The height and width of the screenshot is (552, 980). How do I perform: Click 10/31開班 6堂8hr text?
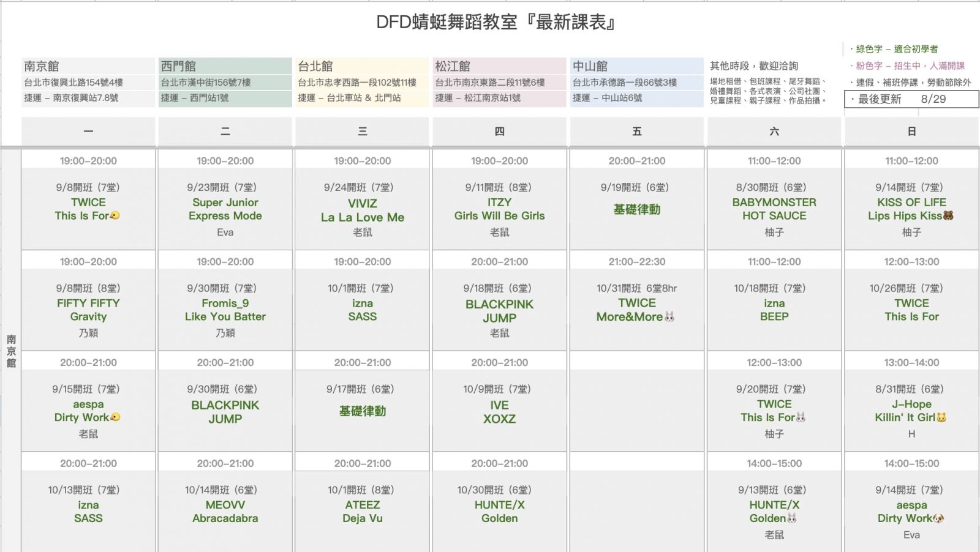pyautogui.click(x=637, y=288)
